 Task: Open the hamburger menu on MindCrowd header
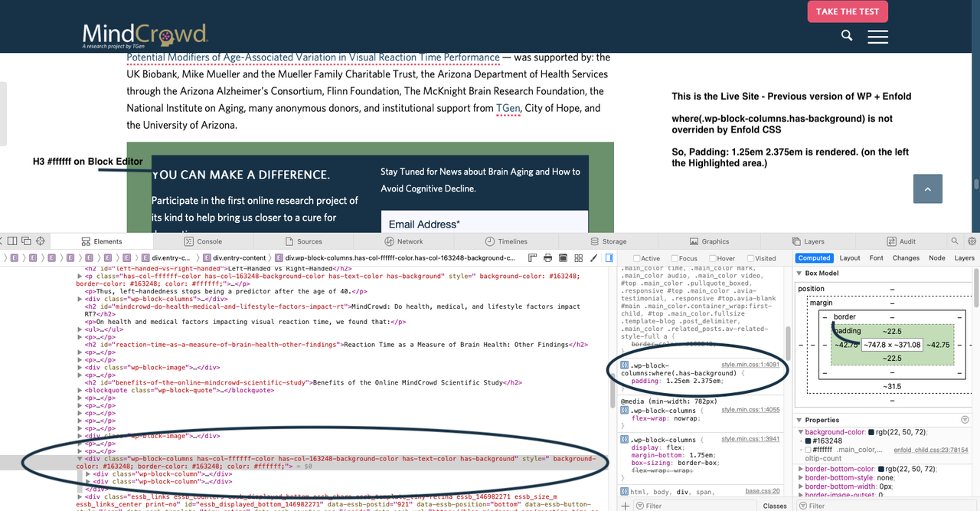[x=878, y=36]
